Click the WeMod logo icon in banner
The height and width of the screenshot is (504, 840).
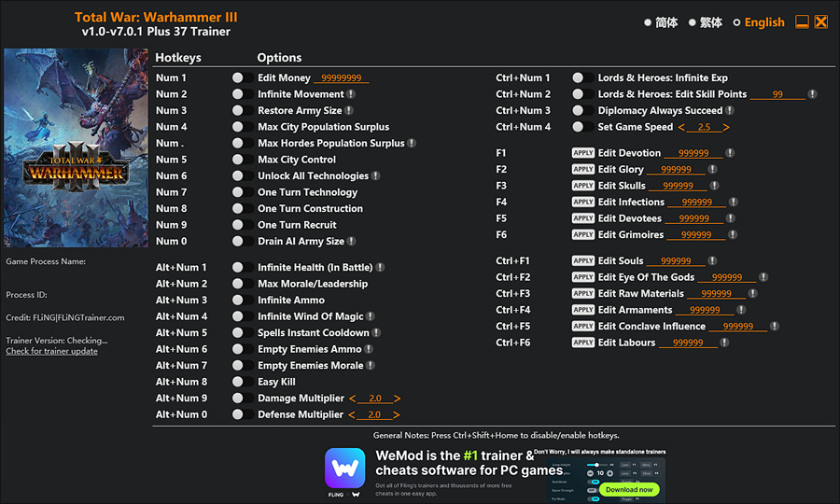(x=344, y=468)
